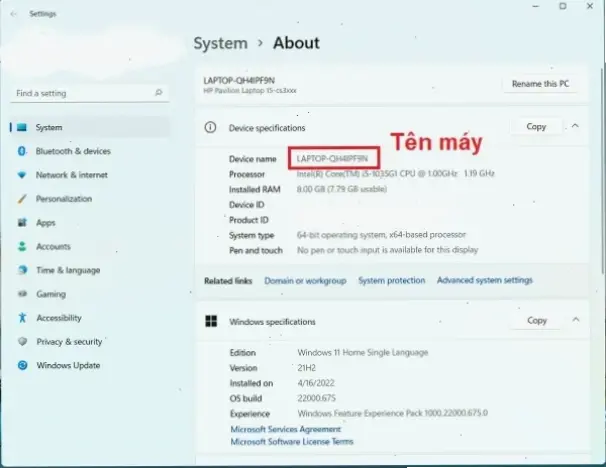Screen dimensions: 606x468
Task: Click the Windows logo beside Windows specifications
Action: pyautogui.click(x=211, y=321)
